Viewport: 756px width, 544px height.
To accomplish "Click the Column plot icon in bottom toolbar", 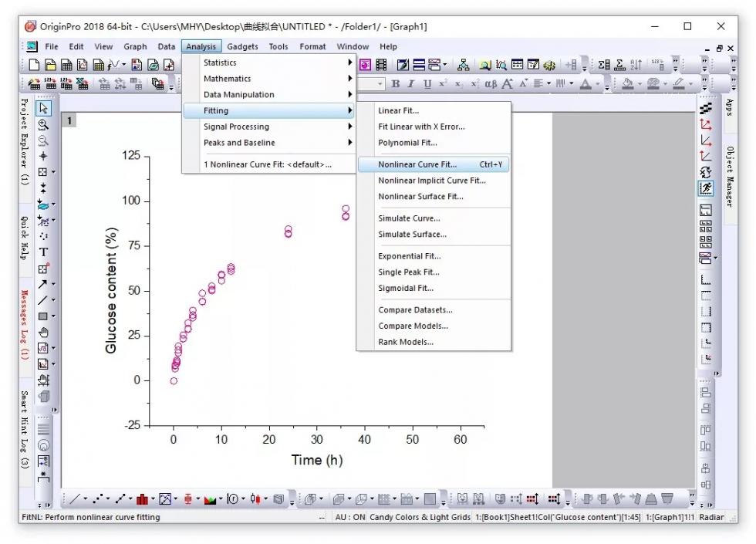I will coord(142,499).
